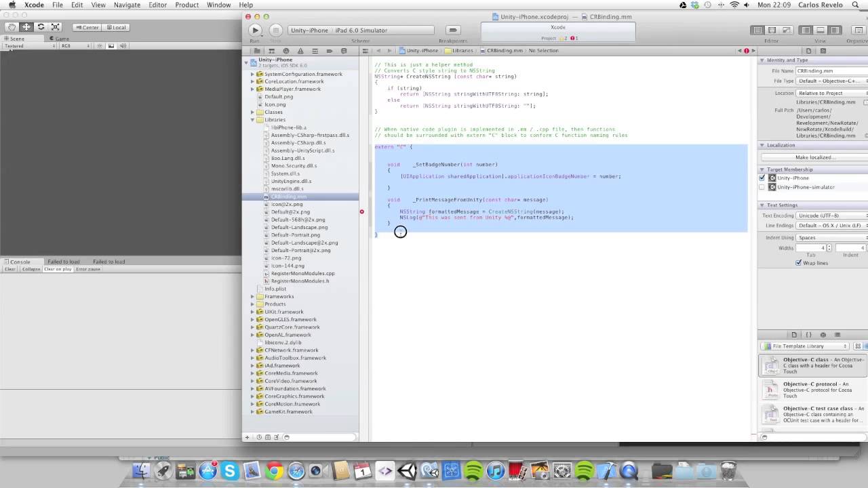
Task: Toggle Clear on play in Unity console
Action: 58,269
